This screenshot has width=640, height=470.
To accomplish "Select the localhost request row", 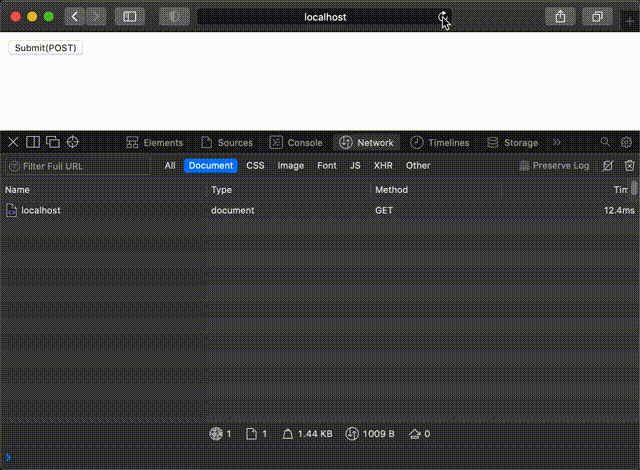I will coord(320,211).
